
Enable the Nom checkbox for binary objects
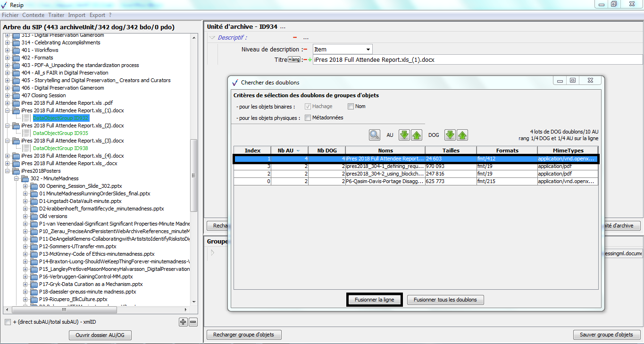pos(351,107)
